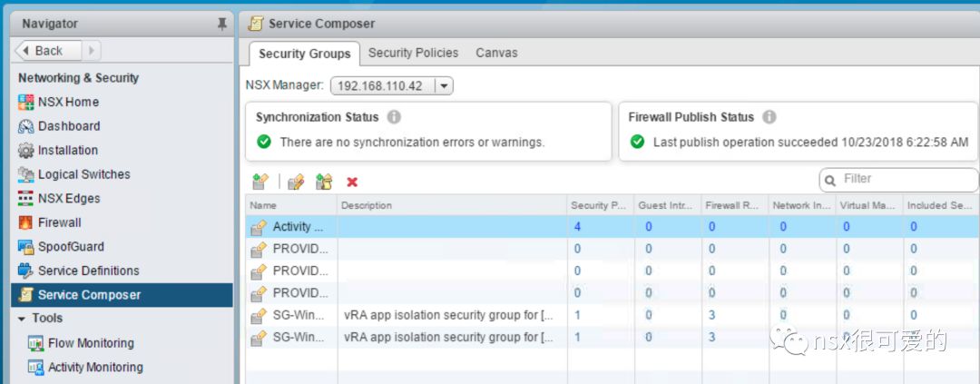Open Installation in Navigator
This screenshot has height=384, width=980.
click(x=67, y=150)
